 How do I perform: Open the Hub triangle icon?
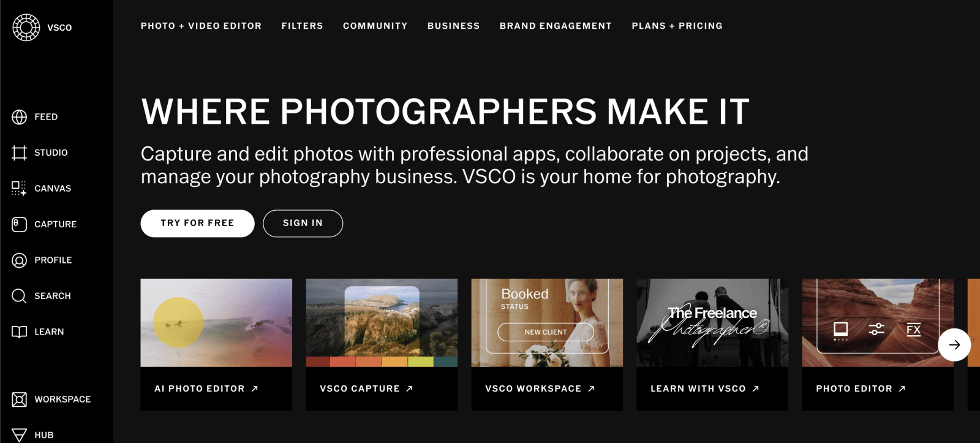tap(20, 435)
